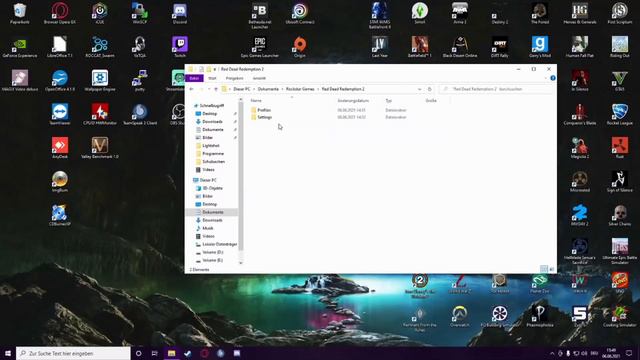This screenshot has height=360, width=640.
Task: Open Bethesda.net Launcher shortcut
Action: pyautogui.click(x=260, y=16)
